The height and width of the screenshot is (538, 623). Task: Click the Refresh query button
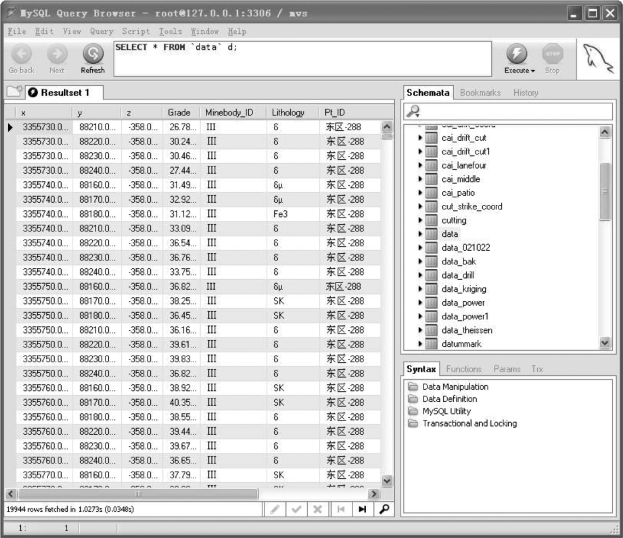92,55
